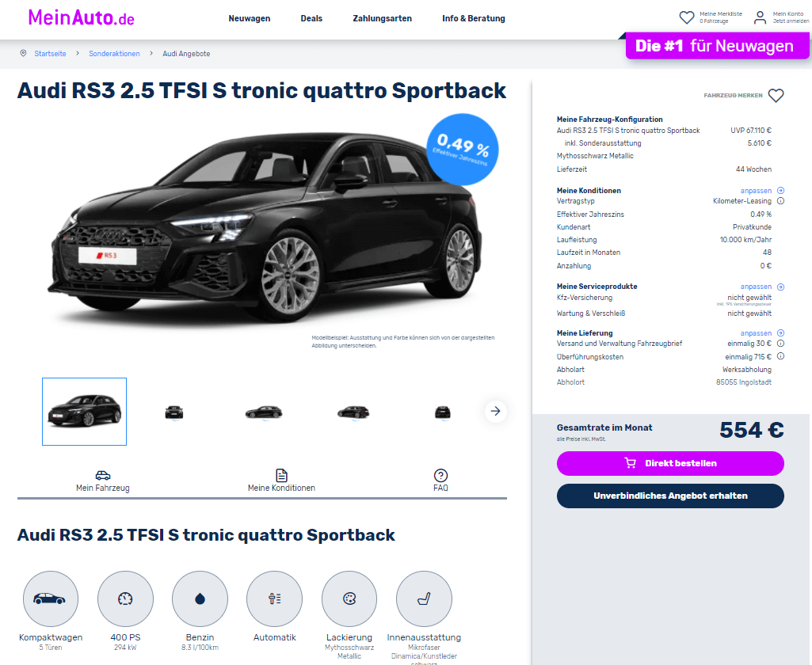Click the 400 PS power gauge icon
Viewport: 812px width, 665px height.
[125, 598]
